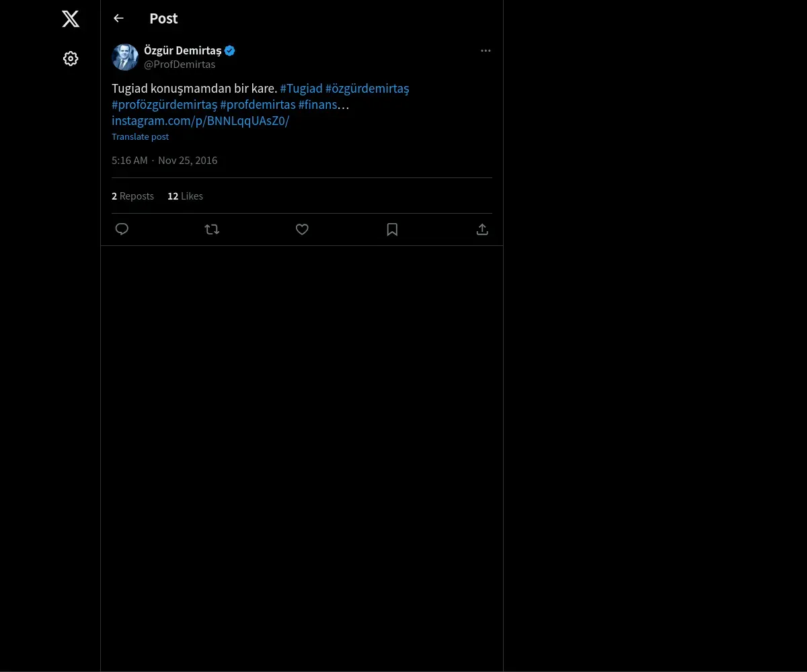
Task: Open the #özgürdemirtaş hashtag
Action: point(367,89)
